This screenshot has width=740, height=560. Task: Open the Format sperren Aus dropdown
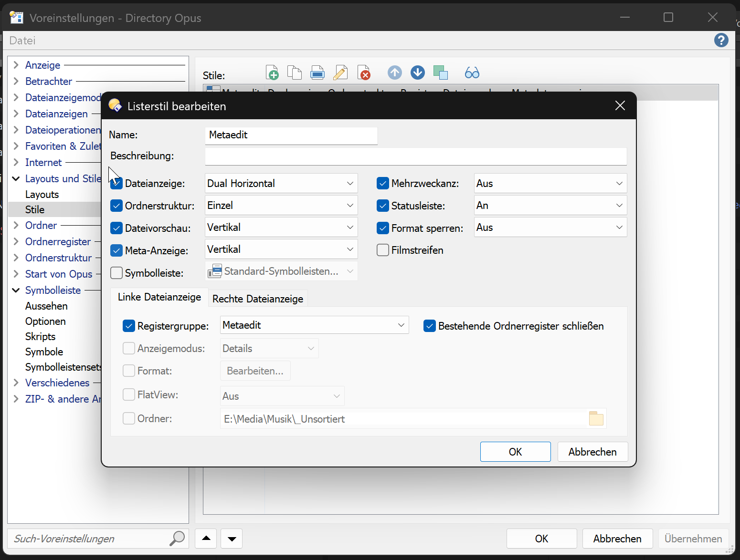[x=550, y=227]
